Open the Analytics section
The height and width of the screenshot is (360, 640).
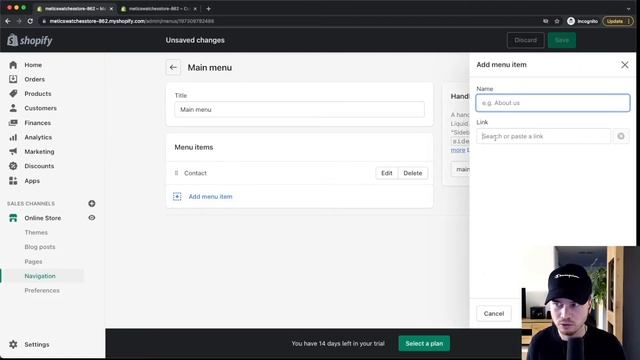(x=38, y=137)
